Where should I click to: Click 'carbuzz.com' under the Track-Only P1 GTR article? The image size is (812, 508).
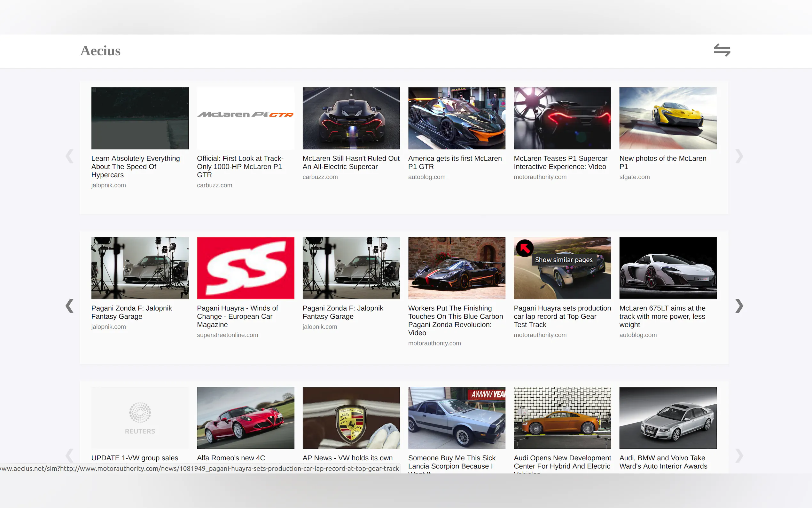215,185
